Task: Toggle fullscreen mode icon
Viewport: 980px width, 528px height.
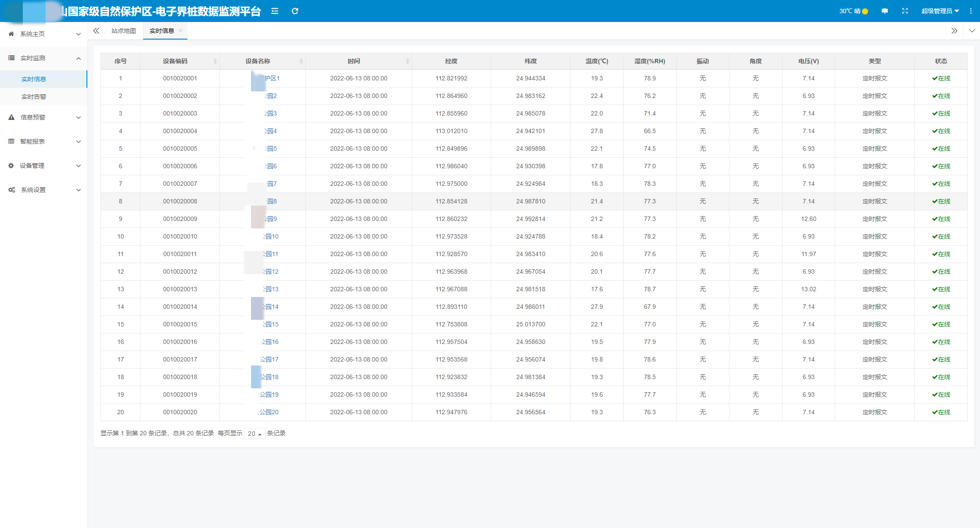Action: click(x=905, y=11)
